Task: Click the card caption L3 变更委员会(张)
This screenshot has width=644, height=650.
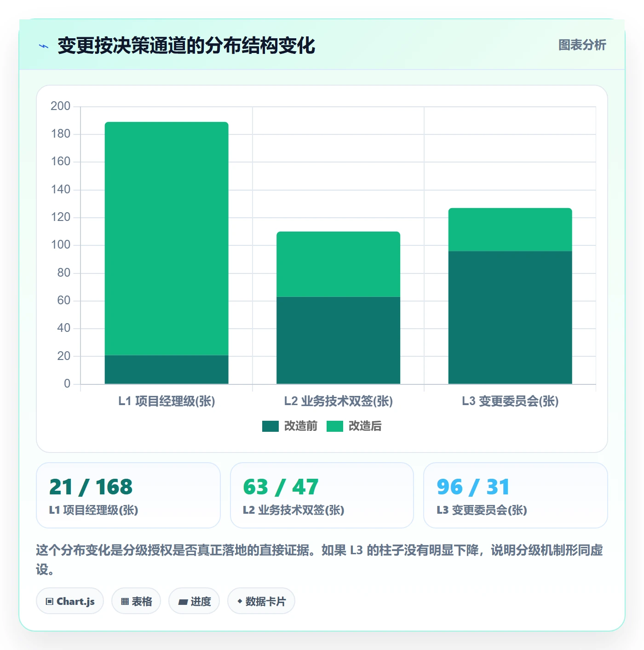Action: 482,510
